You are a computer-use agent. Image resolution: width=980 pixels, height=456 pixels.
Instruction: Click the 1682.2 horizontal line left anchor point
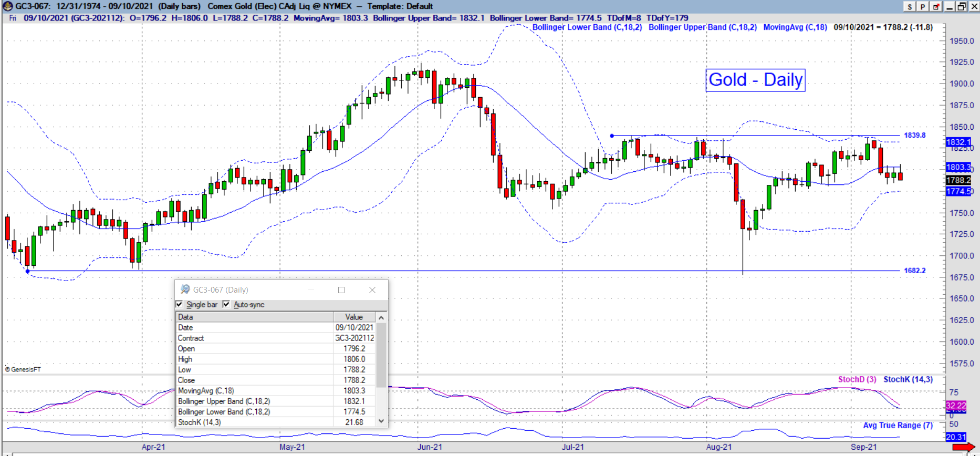click(x=27, y=271)
